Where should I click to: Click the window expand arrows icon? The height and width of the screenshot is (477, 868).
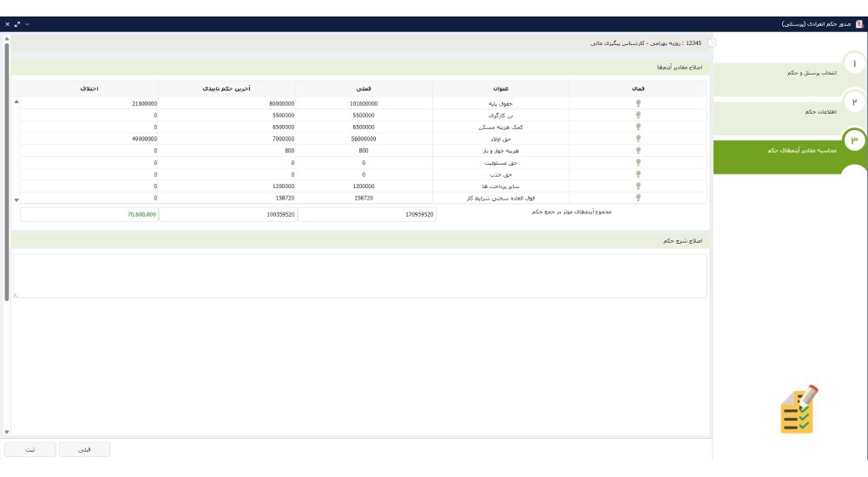(x=17, y=24)
